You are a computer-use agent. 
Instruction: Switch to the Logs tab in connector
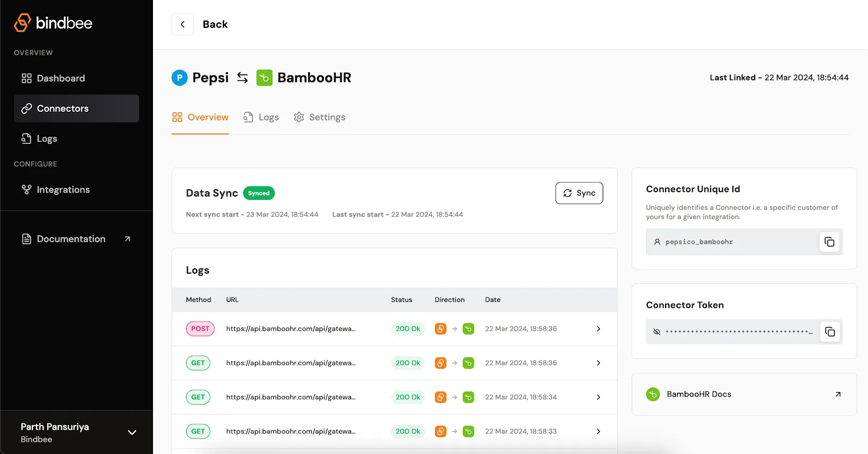click(261, 117)
